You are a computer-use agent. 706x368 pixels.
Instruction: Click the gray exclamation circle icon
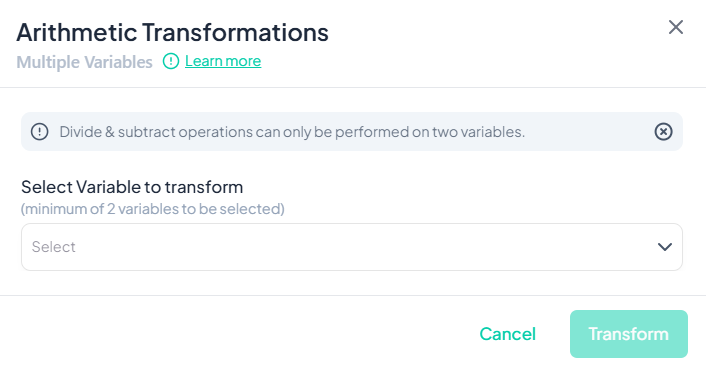tap(40, 132)
